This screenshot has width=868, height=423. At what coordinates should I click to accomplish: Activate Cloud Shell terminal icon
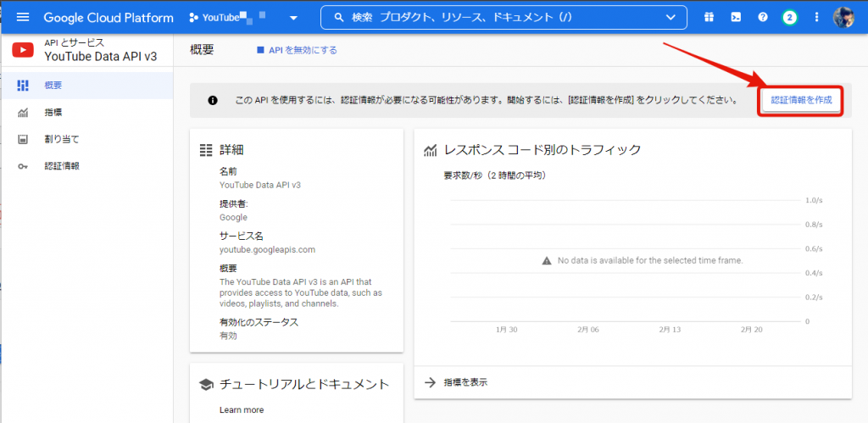click(736, 17)
